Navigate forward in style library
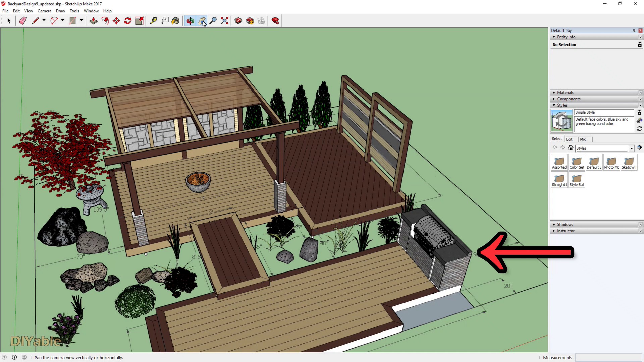 [x=562, y=148]
